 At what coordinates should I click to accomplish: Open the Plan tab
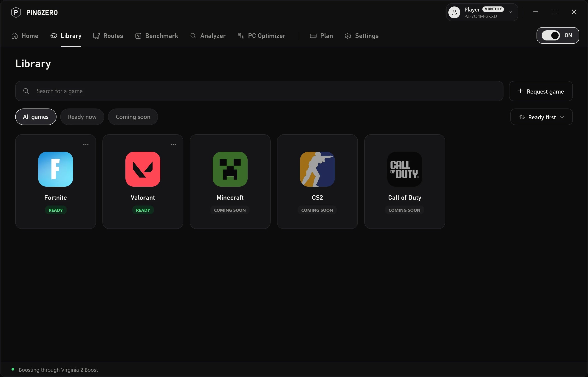click(x=321, y=36)
